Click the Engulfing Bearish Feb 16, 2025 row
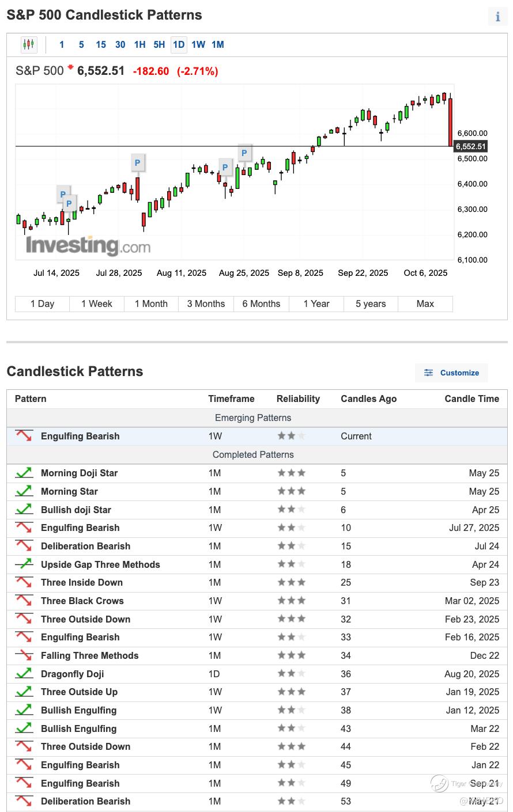 pyautogui.click(x=257, y=637)
